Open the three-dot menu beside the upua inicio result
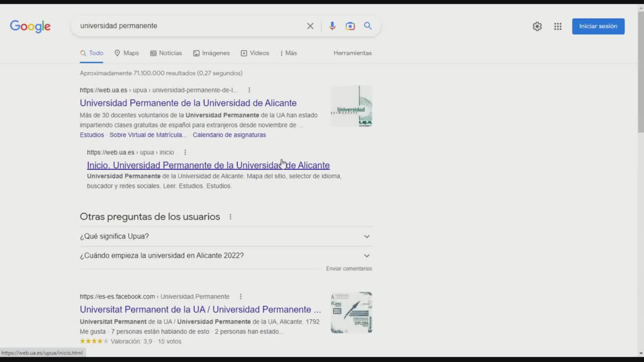This screenshot has width=644, height=362. coord(185,152)
